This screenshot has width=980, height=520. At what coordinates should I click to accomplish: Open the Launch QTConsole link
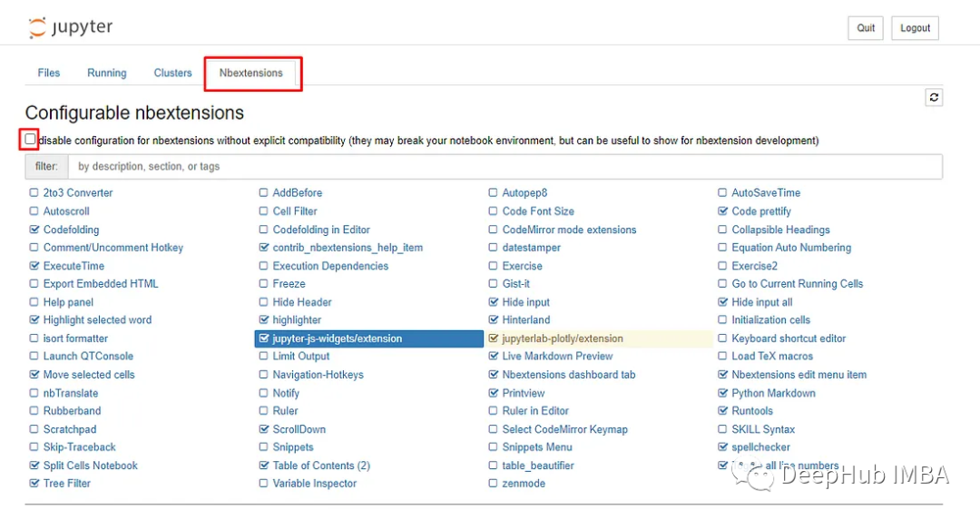(88, 357)
